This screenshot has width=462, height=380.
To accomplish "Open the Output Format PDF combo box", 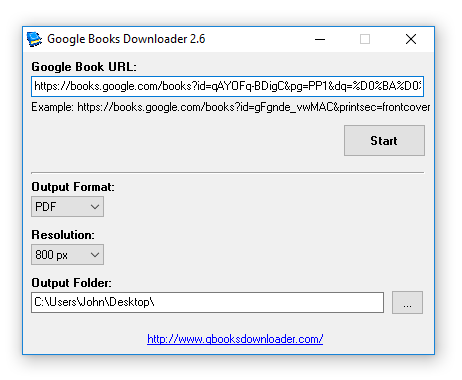I will pyautogui.click(x=67, y=207).
